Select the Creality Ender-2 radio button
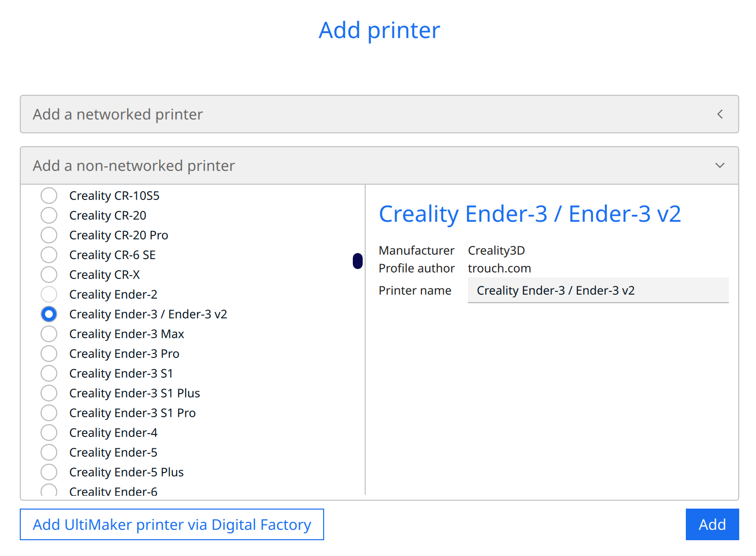Image resolution: width=756 pixels, height=556 pixels. (x=49, y=294)
